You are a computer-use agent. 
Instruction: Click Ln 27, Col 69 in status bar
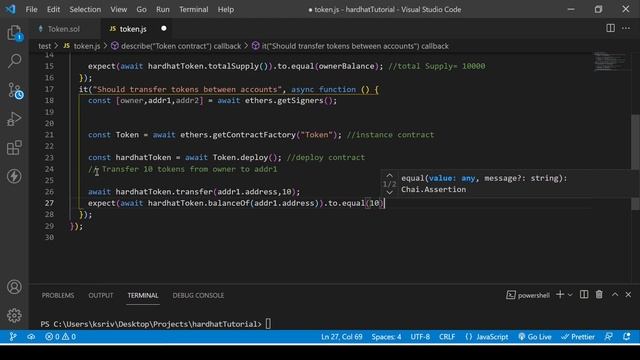pos(342,337)
